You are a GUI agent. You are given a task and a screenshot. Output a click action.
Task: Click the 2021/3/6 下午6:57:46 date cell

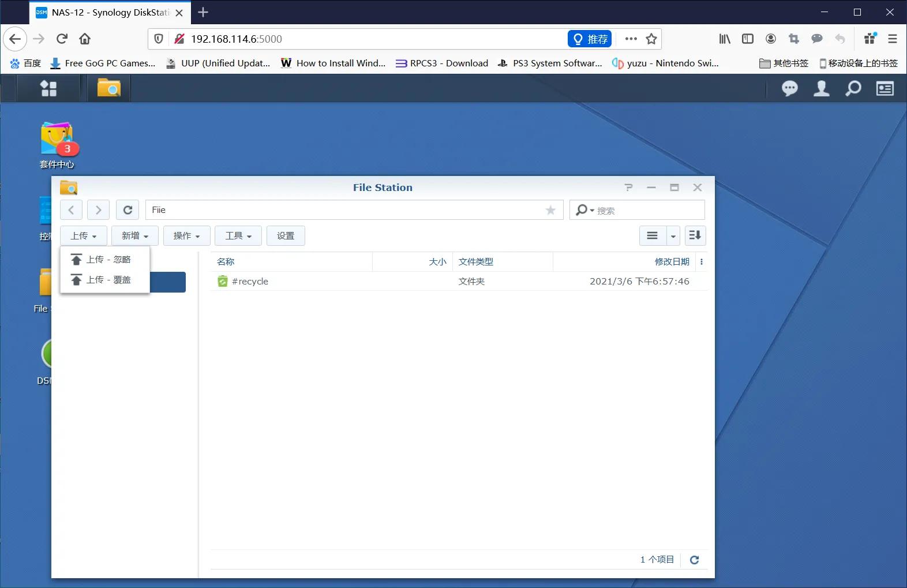[639, 282]
